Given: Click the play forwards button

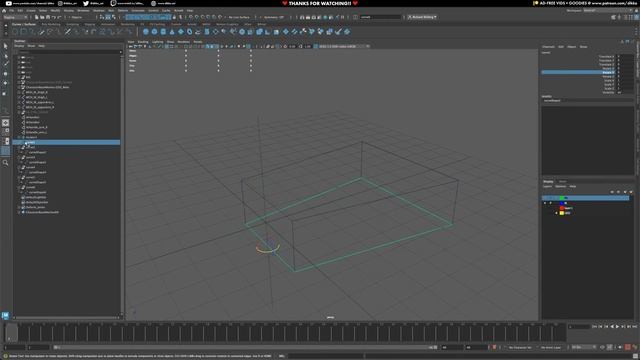Looking at the screenshot, I should coord(617,327).
